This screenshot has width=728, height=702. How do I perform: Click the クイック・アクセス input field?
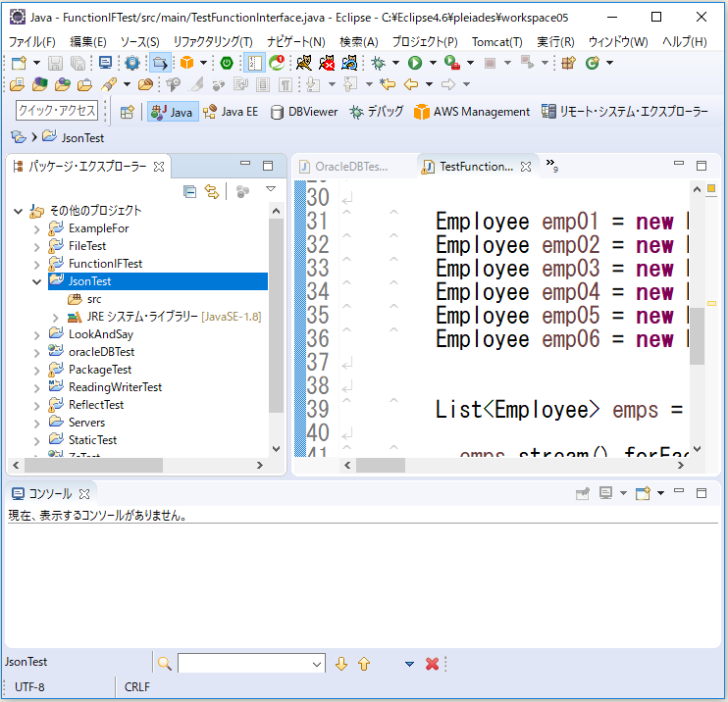(57, 111)
